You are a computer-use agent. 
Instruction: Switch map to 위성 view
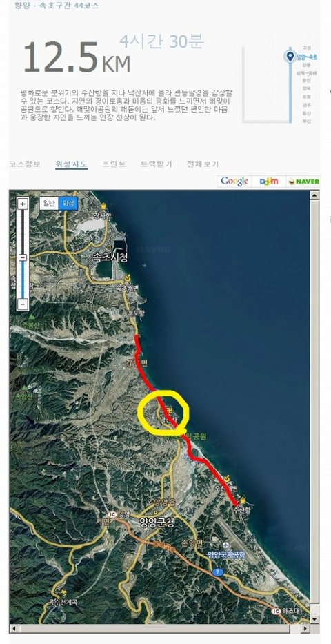pos(68,204)
